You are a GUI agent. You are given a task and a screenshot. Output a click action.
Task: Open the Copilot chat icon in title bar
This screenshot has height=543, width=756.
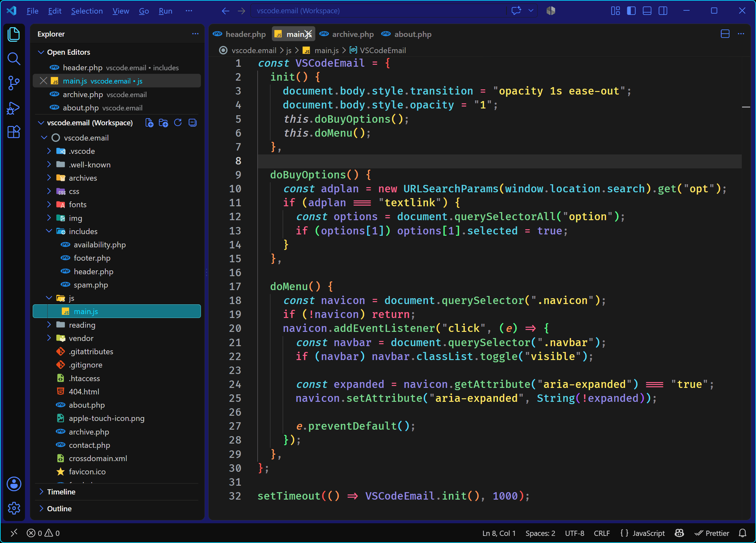click(516, 11)
